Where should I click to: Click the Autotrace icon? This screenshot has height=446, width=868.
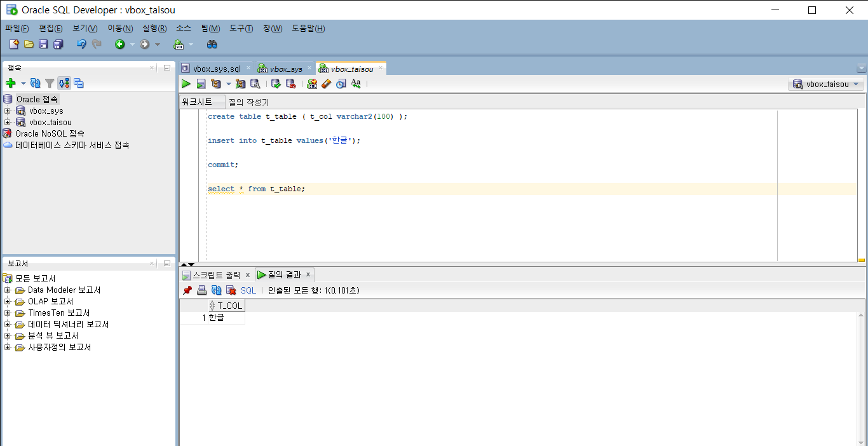point(240,84)
